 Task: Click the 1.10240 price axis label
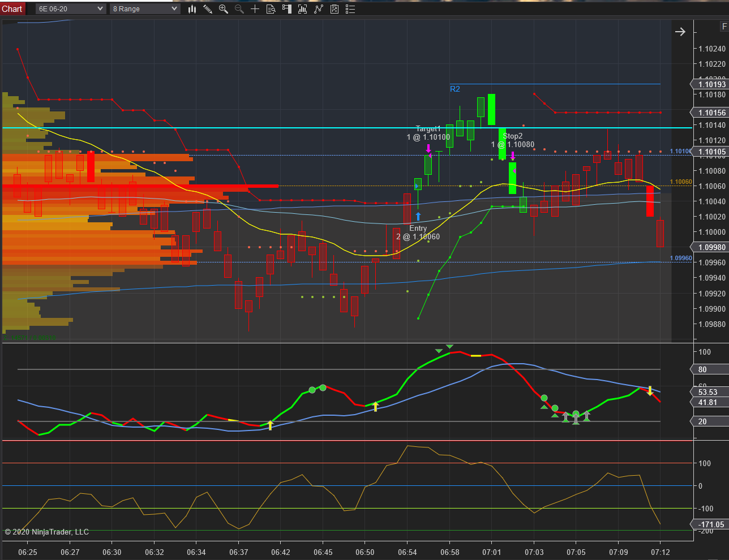[x=712, y=49]
